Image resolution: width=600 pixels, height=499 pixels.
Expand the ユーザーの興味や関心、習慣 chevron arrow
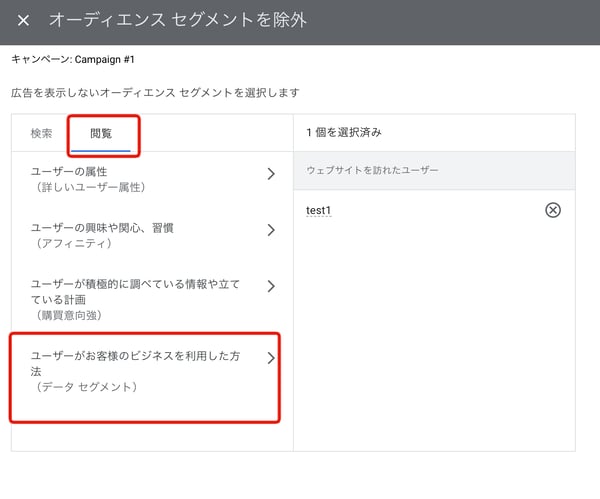(271, 230)
